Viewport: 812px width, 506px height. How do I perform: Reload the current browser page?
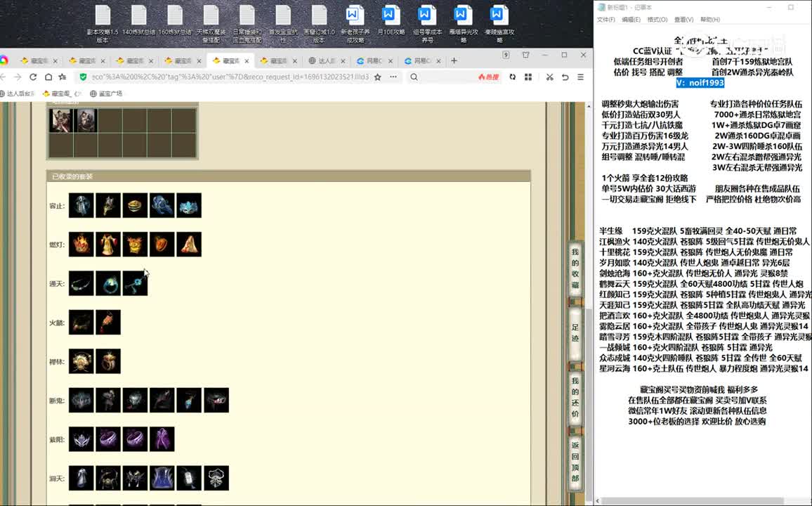coord(33,77)
